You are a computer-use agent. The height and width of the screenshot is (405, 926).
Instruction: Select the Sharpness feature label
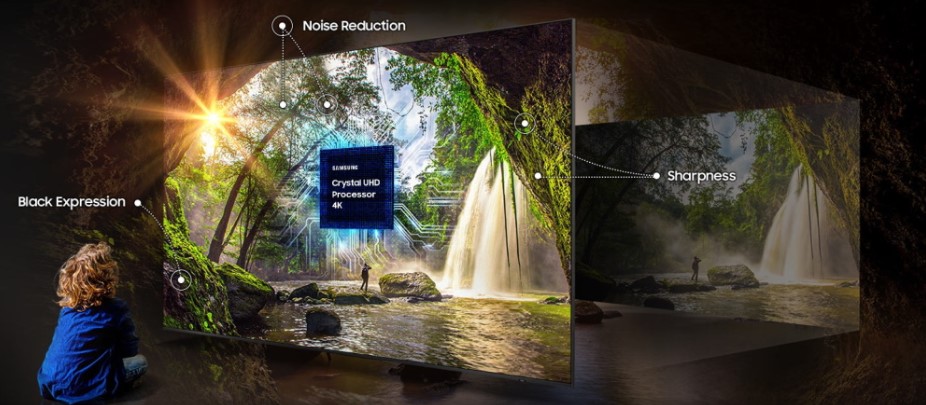click(702, 176)
